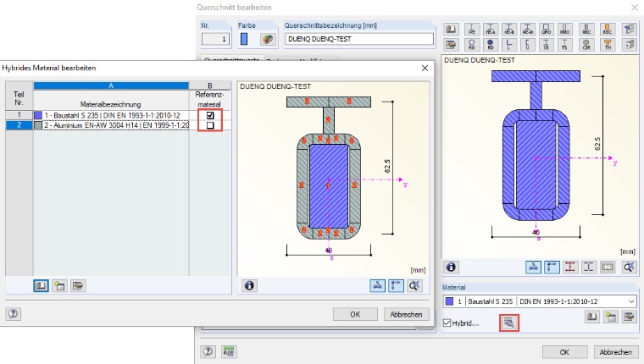Toggle the Hybrid... checkbox
This screenshot has height=364, width=644.
coord(447,323)
